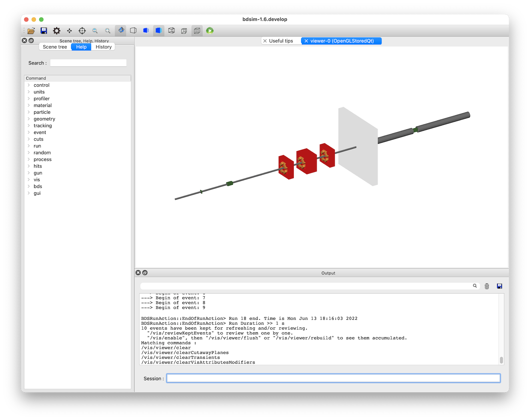Image resolution: width=530 pixels, height=420 pixels.
Task: Focus the help Search field
Action: (88, 63)
